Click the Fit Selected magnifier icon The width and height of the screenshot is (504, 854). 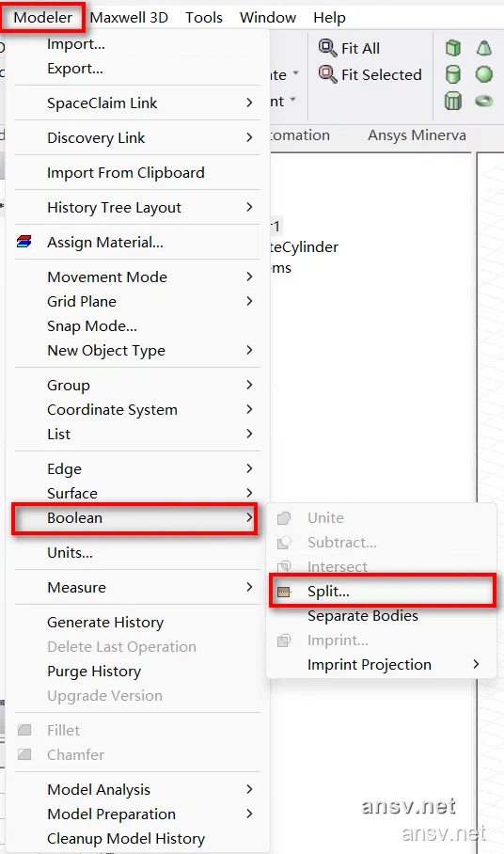pos(327,74)
